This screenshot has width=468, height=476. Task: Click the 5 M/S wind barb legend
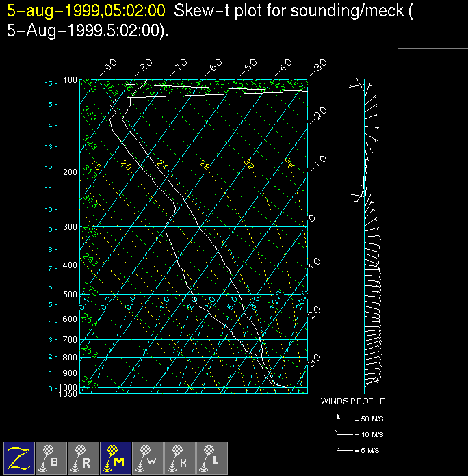pyautogui.click(x=356, y=451)
